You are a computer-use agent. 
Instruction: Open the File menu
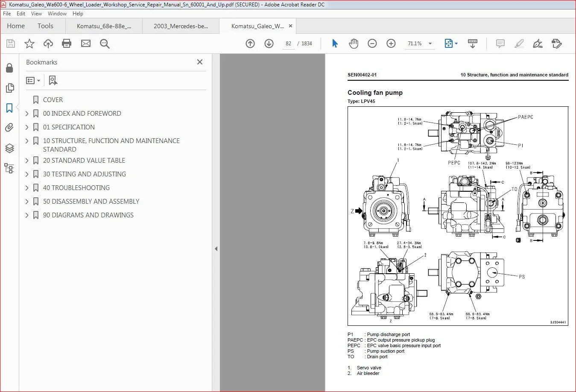point(7,14)
